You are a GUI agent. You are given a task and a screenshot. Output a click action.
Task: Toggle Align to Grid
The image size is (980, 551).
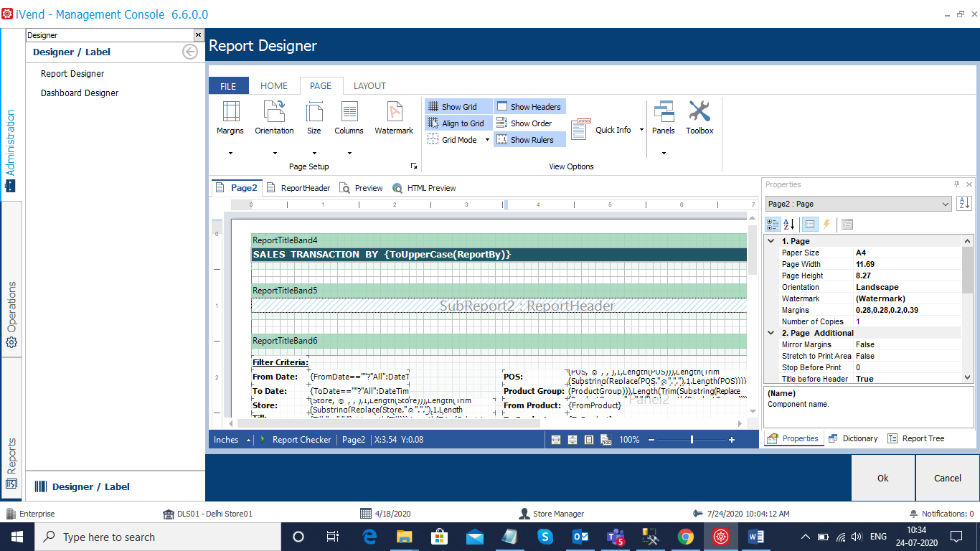click(458, 123)
